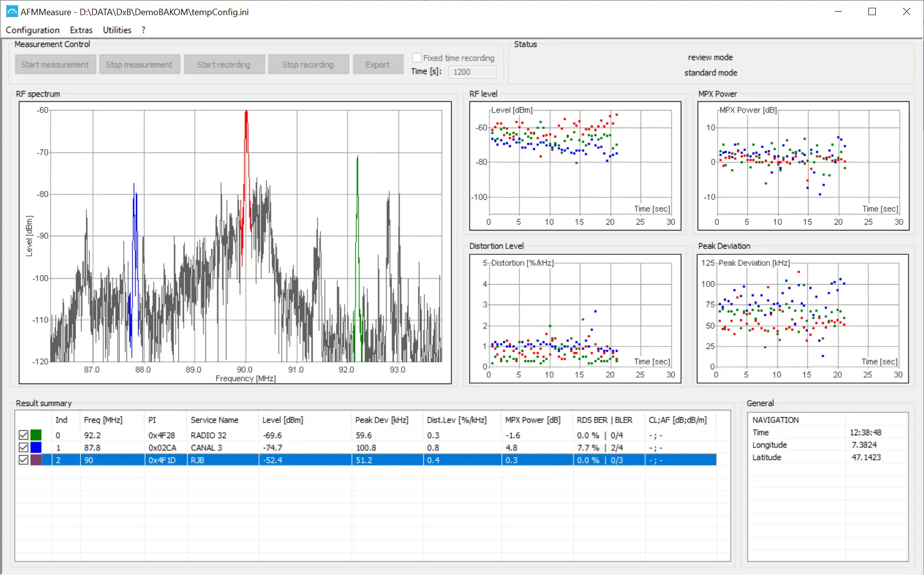Select the RADIO 32 row at 92.2 MHz

click(366, 435)
